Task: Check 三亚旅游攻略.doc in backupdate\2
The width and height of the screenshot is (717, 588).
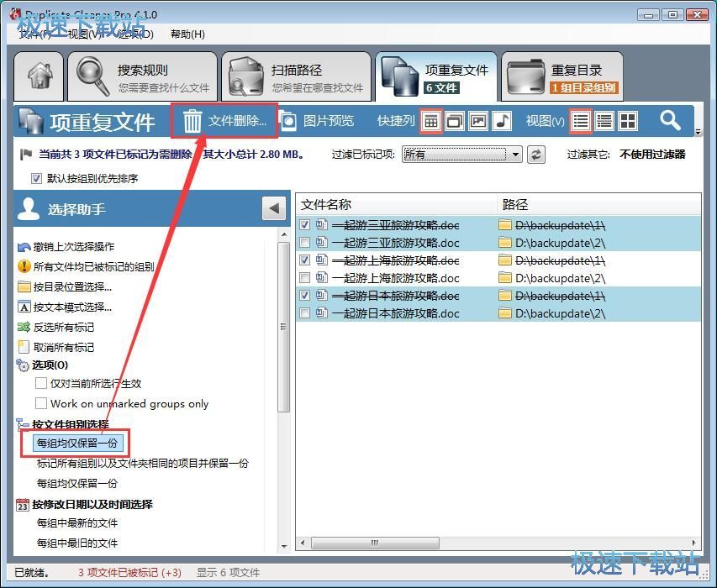Action: (x=304, y=243)
